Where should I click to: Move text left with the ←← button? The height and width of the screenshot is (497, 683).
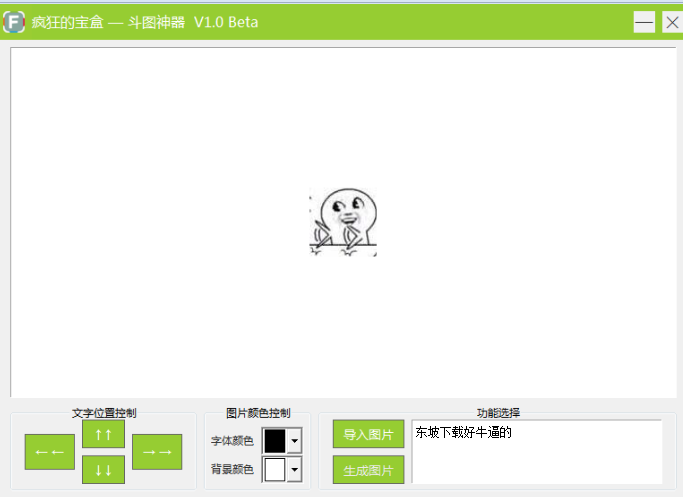tap(50, 452)
